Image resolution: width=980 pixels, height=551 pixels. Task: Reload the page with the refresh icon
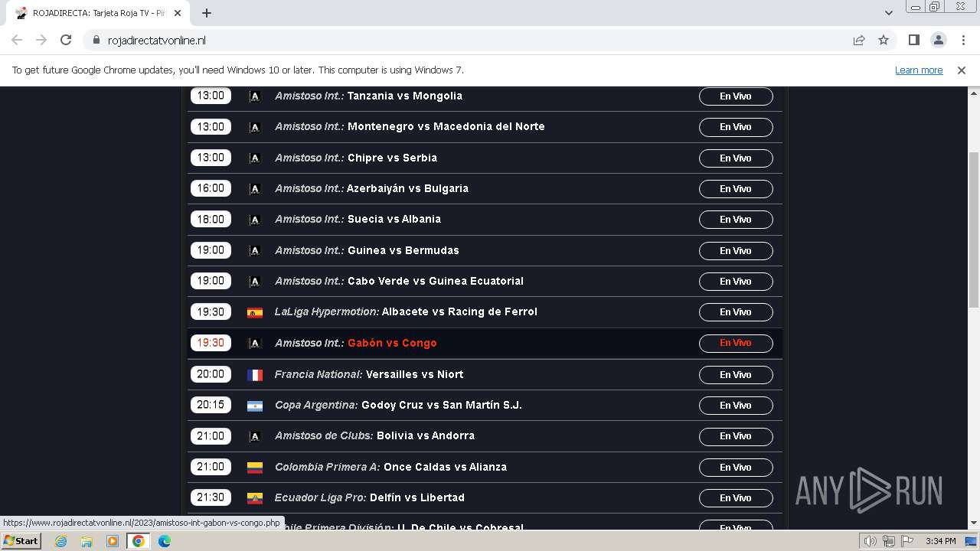pos(66,40)
